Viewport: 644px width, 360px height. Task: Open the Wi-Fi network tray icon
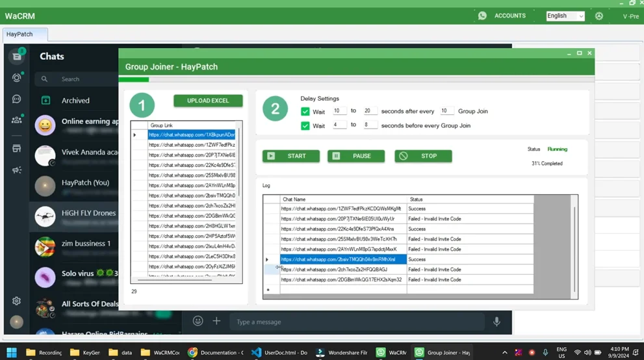578,352
